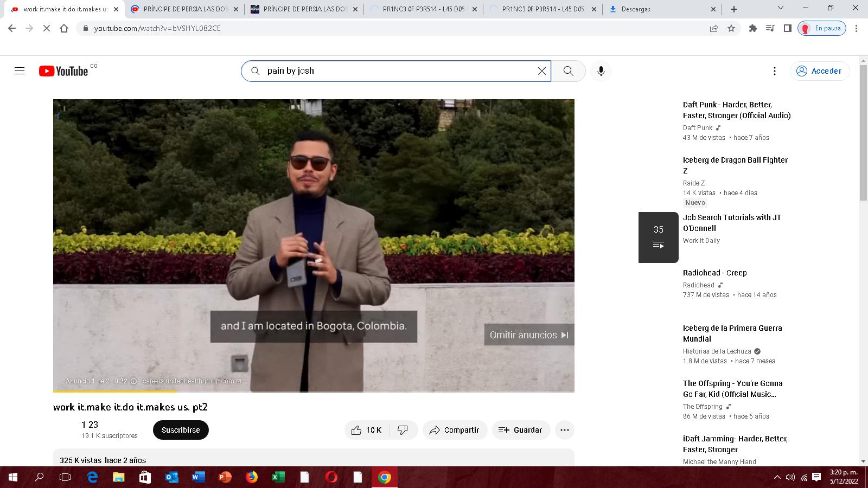Viewport: 868px width, 488px height.
Task: Dislike the video with thumbs down
Action: (403, 430)
